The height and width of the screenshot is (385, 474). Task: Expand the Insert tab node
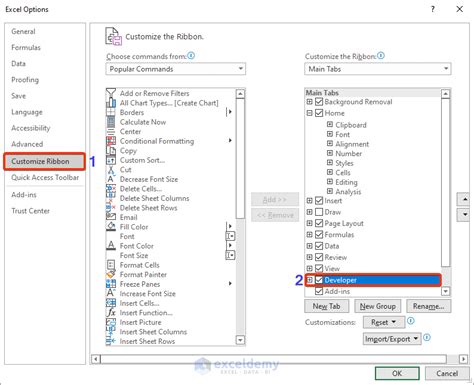pyautogui.click(x=309, y=201)
